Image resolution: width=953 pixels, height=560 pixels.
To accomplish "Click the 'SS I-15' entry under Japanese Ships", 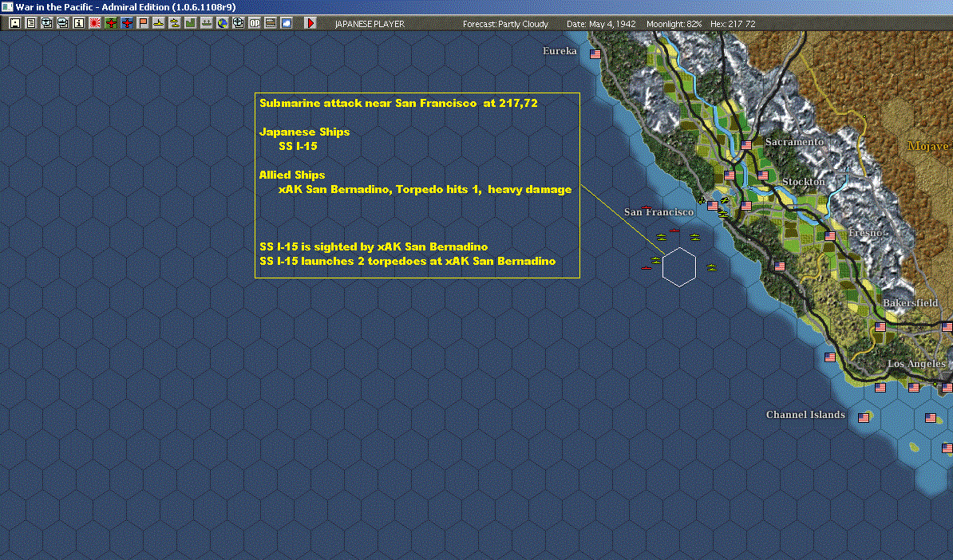I will 298,146.
